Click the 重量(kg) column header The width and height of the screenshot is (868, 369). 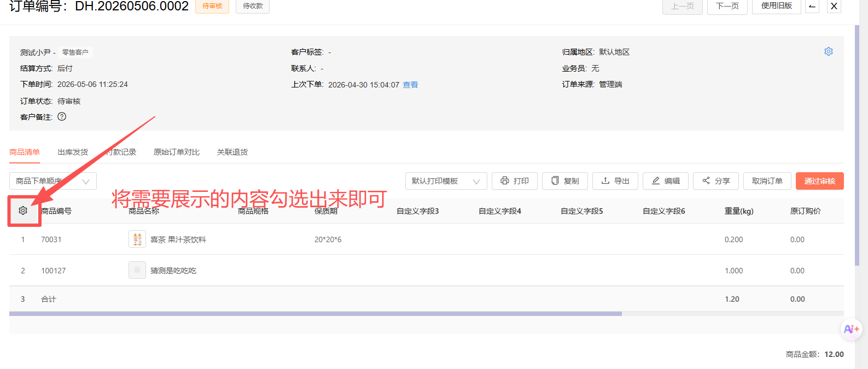[739, 211]
